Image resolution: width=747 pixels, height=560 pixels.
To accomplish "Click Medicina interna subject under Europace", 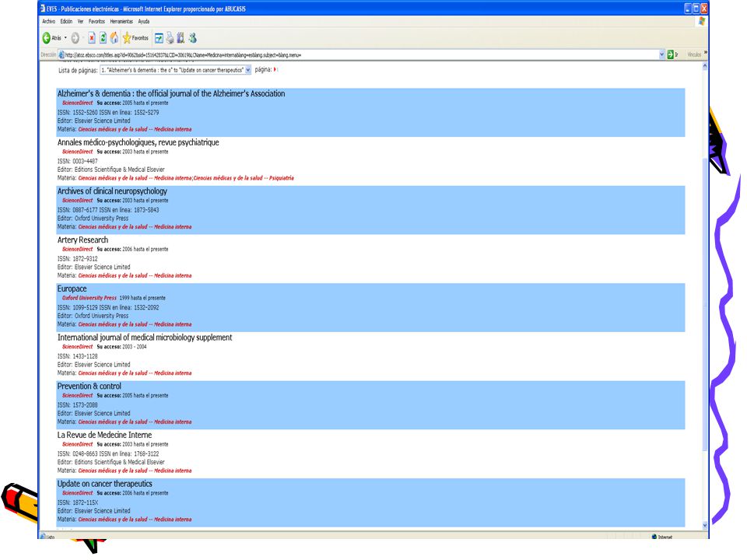I will 135,324.
